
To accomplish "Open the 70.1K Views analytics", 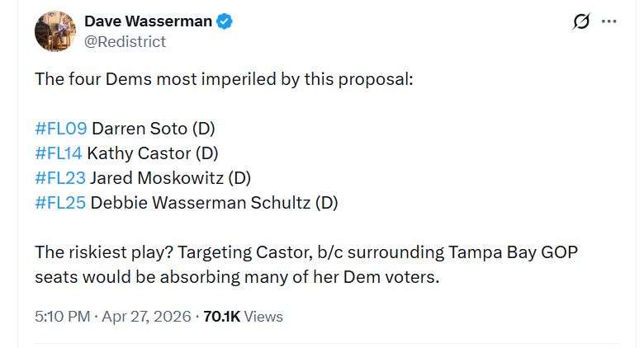I will 244,317.
